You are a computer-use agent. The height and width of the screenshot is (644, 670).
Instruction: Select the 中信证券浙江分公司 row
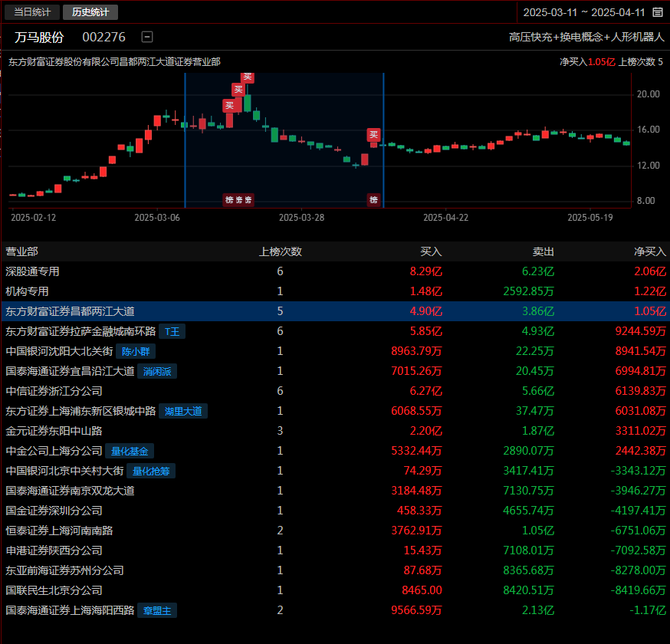click(x=335, y=391)
